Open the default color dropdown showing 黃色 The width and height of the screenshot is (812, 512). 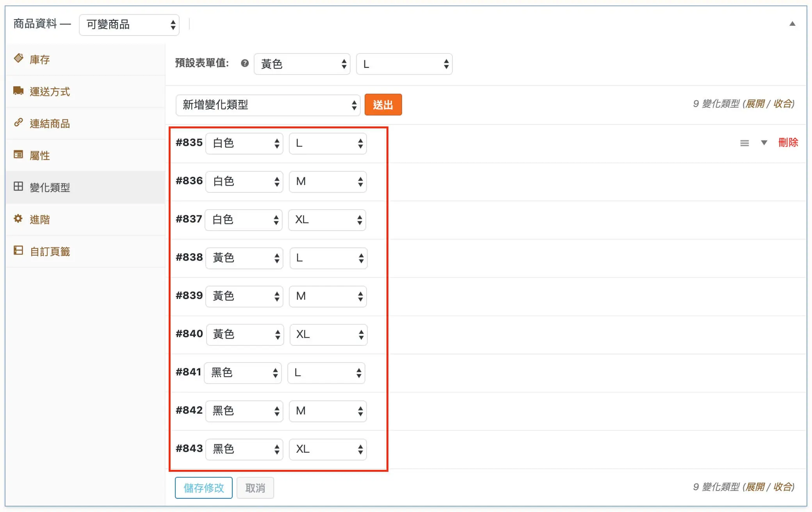pos(302,64)
